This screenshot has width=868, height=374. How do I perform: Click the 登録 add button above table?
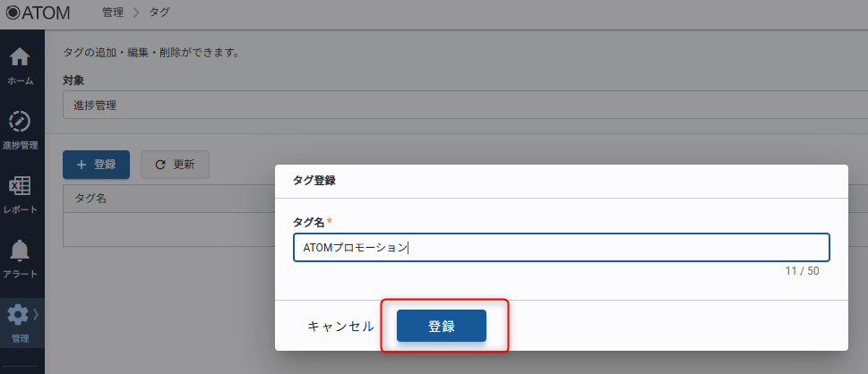[x=96, y=165]
